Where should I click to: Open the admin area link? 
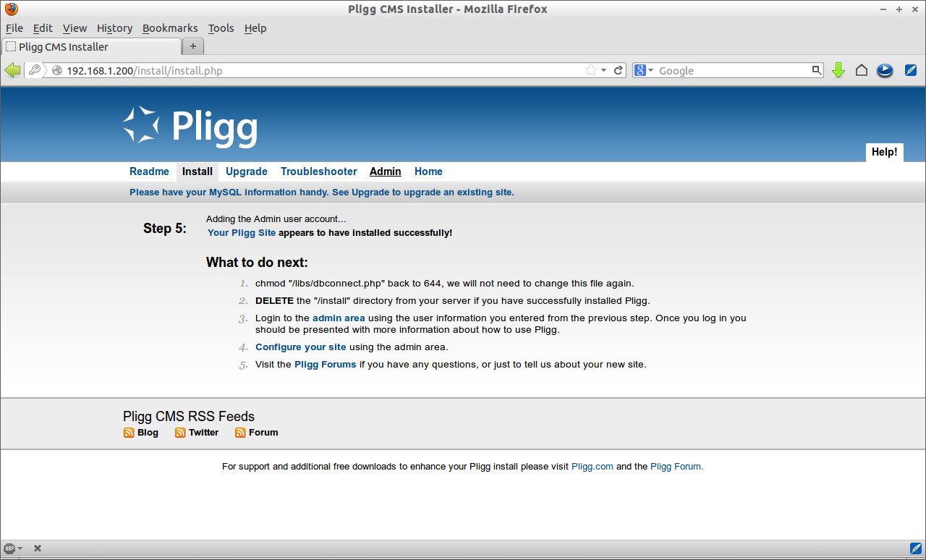click(339, 318)
